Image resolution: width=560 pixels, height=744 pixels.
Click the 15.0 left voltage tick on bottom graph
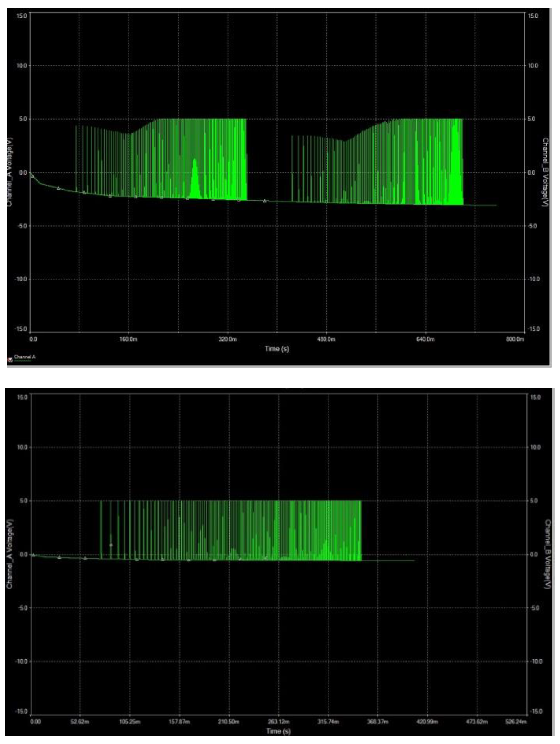point(22,397)
